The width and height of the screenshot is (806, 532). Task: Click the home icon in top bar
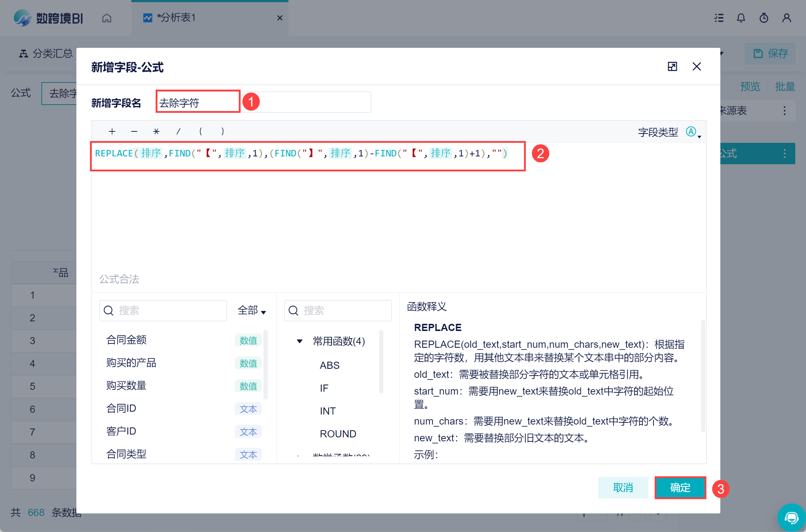(106, 18)
